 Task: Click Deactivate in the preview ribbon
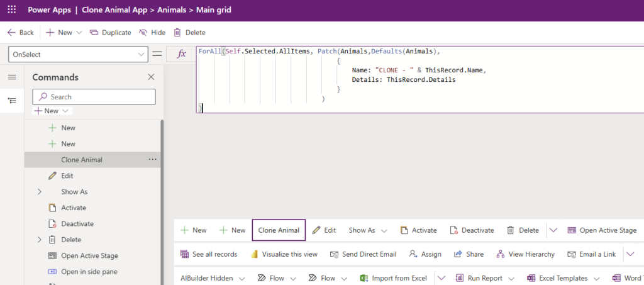click(472, 230)
